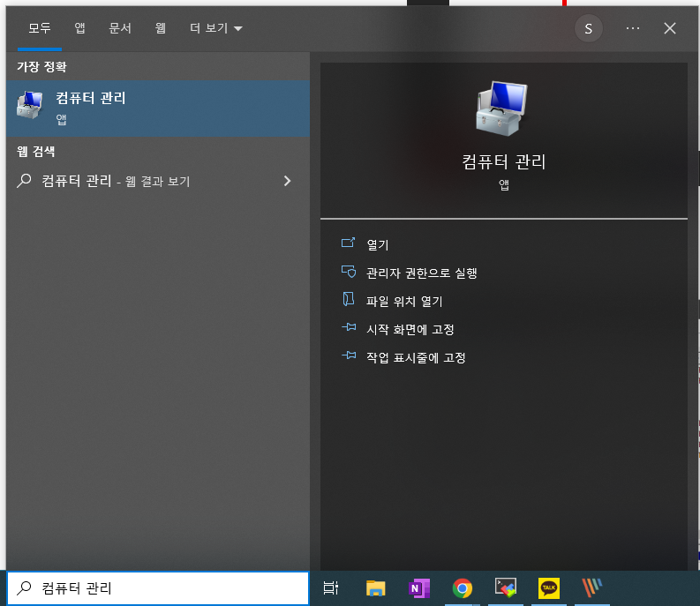
Task: Click the pin icon beside 시작 화면에 고정
Action: pos(349,327)
